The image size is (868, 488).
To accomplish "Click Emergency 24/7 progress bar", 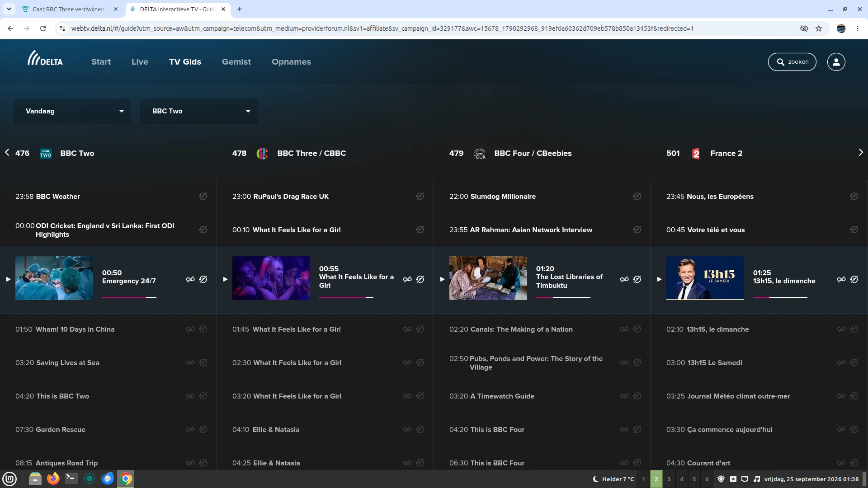I will pyautogui.click(x=129, y=297).
